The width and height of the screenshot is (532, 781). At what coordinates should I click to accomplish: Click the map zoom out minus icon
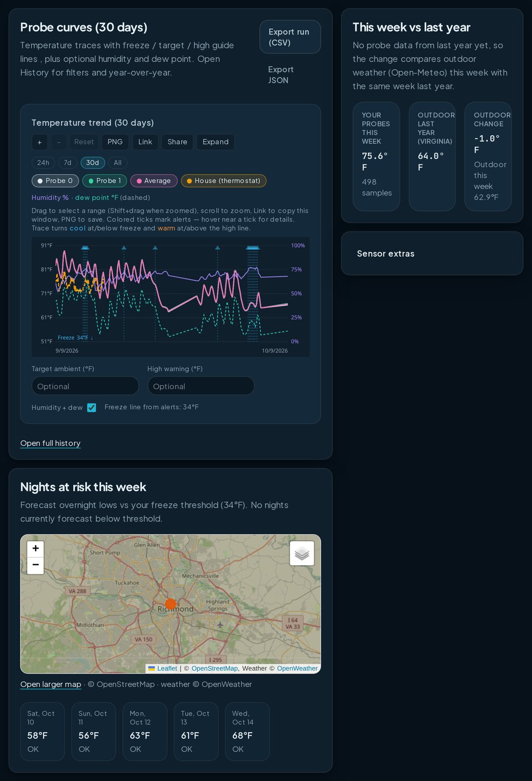pyautogui.click(x=35, y=565)
